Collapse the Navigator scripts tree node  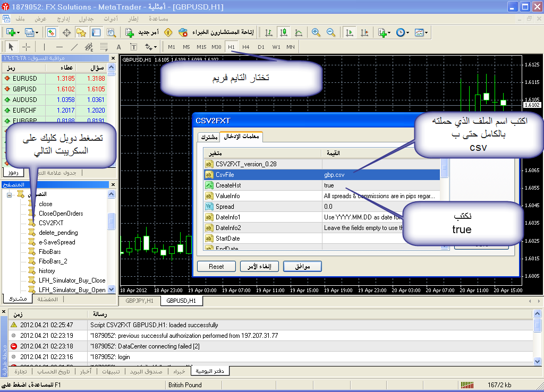tap(10, 195)
